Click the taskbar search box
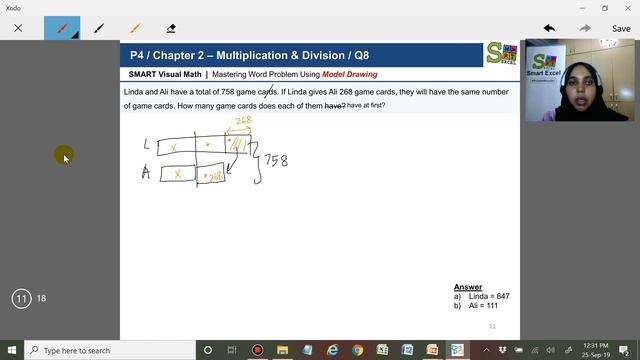The height and width of the screenshot is (360, 640). 110,350
